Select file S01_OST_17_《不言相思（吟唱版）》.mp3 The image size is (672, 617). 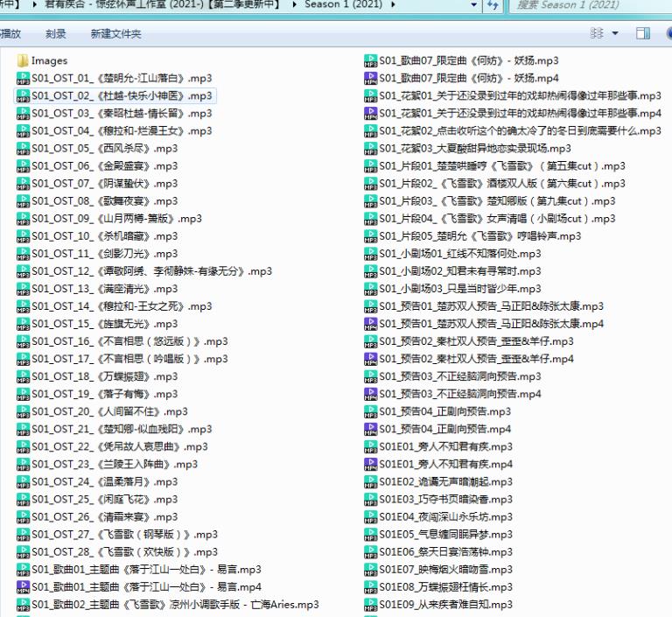tap(123, 359)
